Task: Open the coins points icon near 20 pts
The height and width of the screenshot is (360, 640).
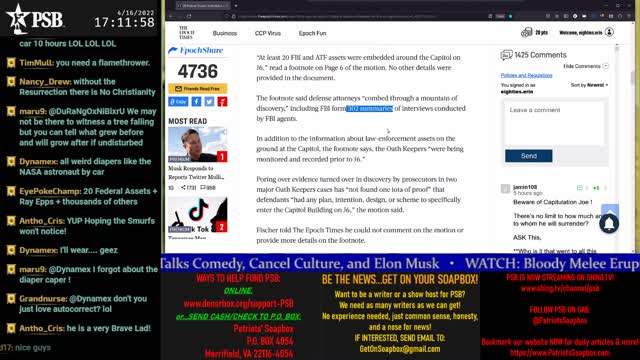Action: 527,32
